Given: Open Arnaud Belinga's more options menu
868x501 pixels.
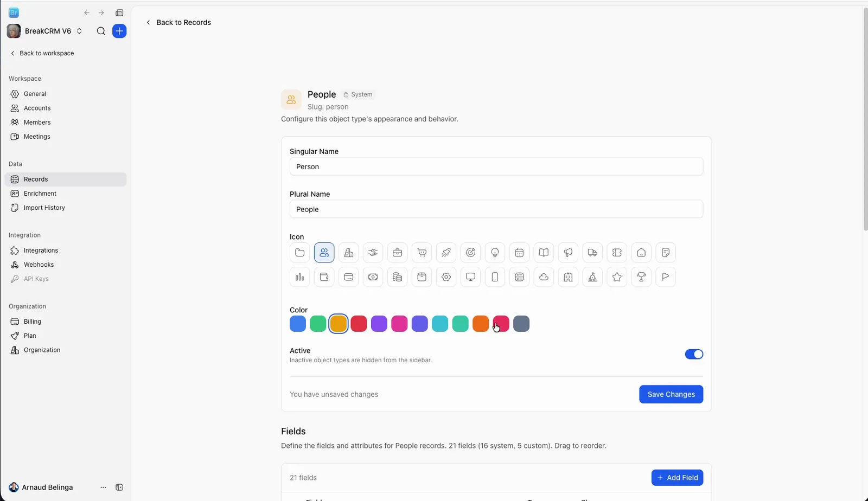Looking at the screenshot, I should point(103,487).
